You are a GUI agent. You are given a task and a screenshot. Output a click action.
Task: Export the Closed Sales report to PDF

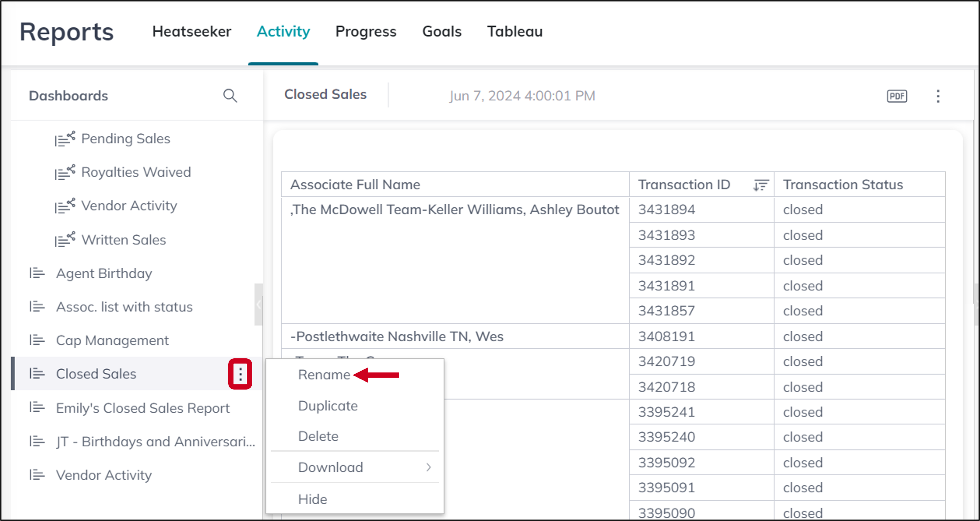897,96
